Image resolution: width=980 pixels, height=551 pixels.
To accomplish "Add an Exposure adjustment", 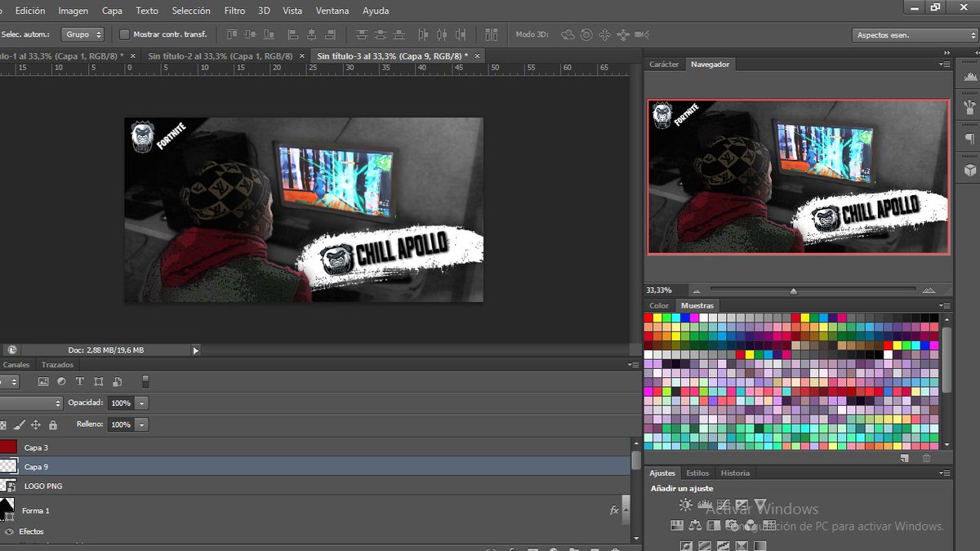I will pyautogui.click(x=742, y=505).
